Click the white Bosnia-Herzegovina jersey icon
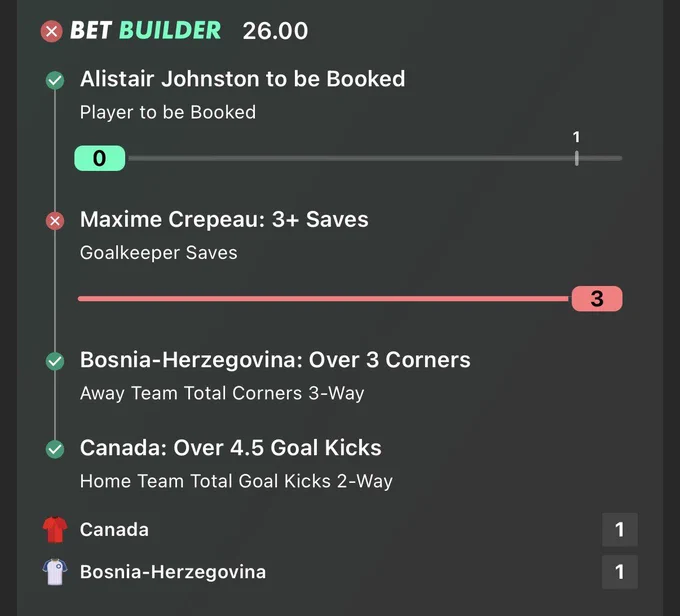The image size is (680, 616). click(x=55, y=572)
